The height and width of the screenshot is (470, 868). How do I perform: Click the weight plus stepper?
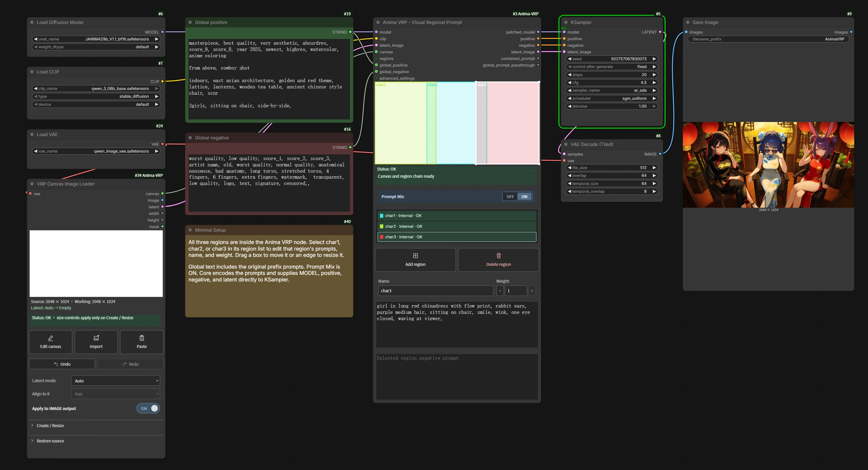(x=532, y=291)
